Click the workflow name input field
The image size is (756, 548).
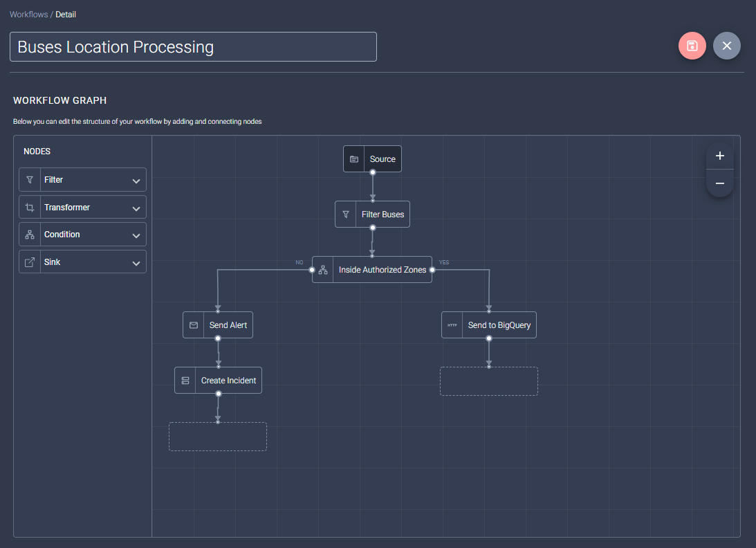pos(193,47)
